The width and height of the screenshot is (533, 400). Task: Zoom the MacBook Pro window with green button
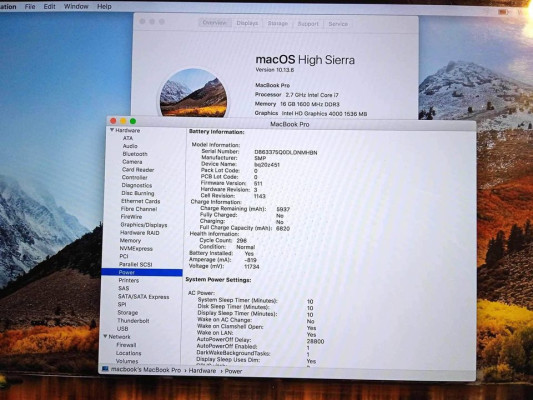pyautogui.click(x=133, y=121)
